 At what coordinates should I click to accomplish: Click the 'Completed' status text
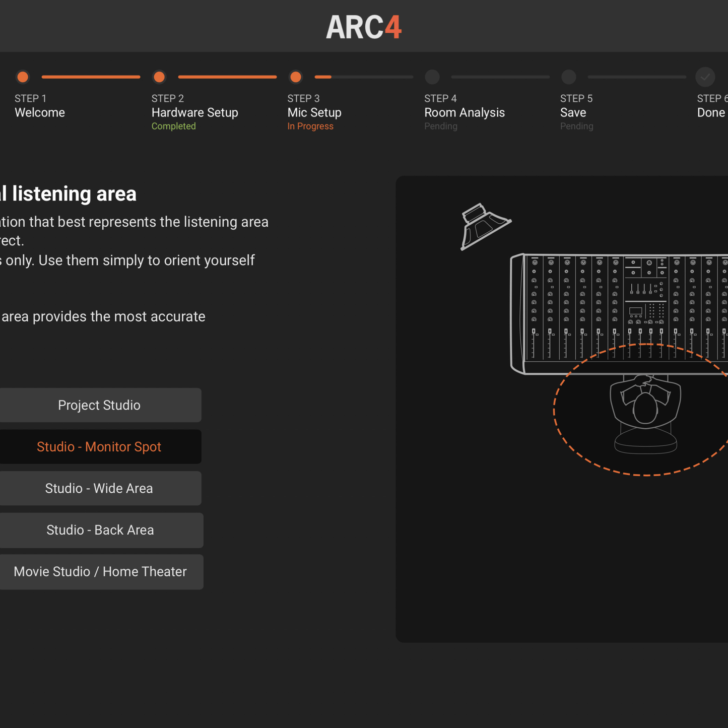pyautogui.click(x=174, y=126)
